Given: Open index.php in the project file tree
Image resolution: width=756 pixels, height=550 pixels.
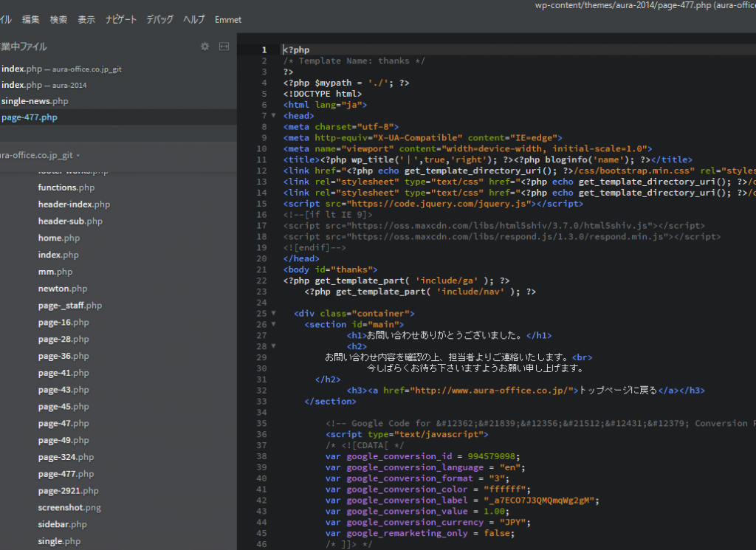Looking at the screenshot, I should (x=58, y=255).
